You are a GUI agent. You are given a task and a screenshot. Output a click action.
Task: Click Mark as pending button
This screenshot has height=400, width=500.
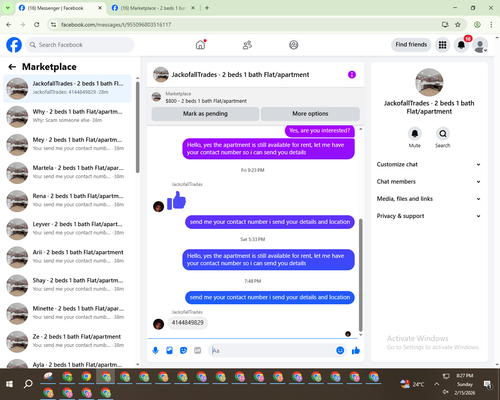point(205,114)
